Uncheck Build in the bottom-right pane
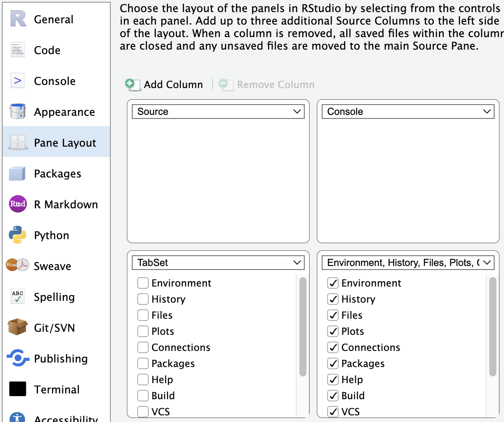The image size is (504, 422). click(333, 396)
